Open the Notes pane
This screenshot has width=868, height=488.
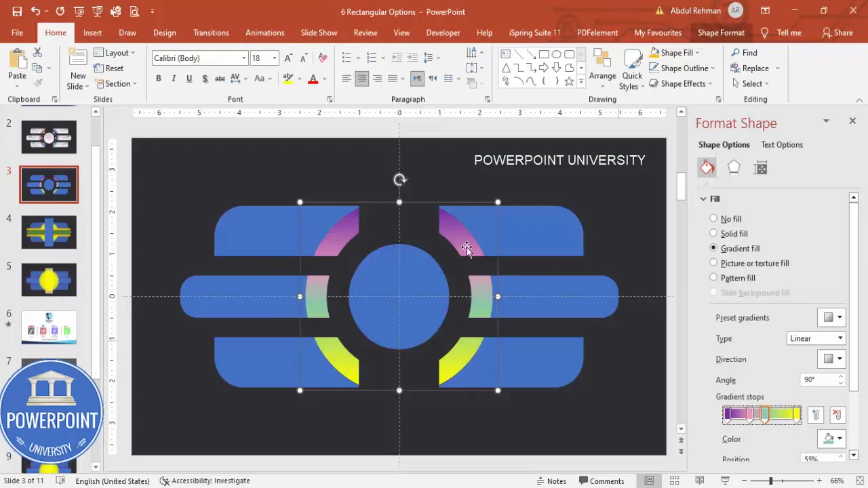[551, 481]
